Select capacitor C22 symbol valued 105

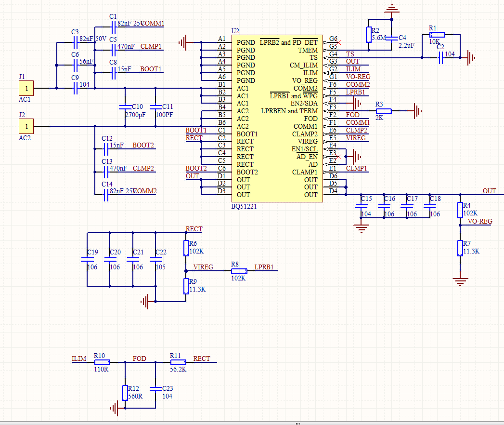tap(155, 259)
